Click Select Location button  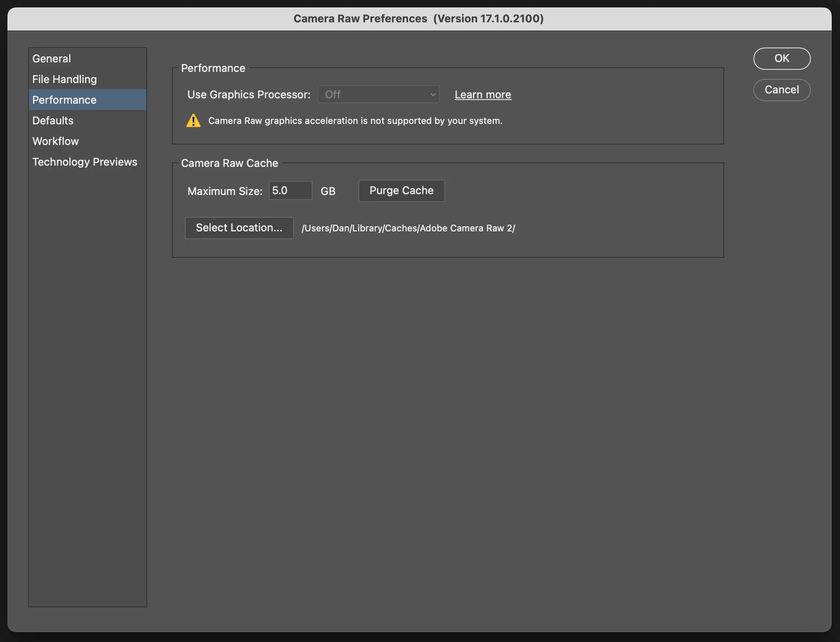click(x=239, y=228)
